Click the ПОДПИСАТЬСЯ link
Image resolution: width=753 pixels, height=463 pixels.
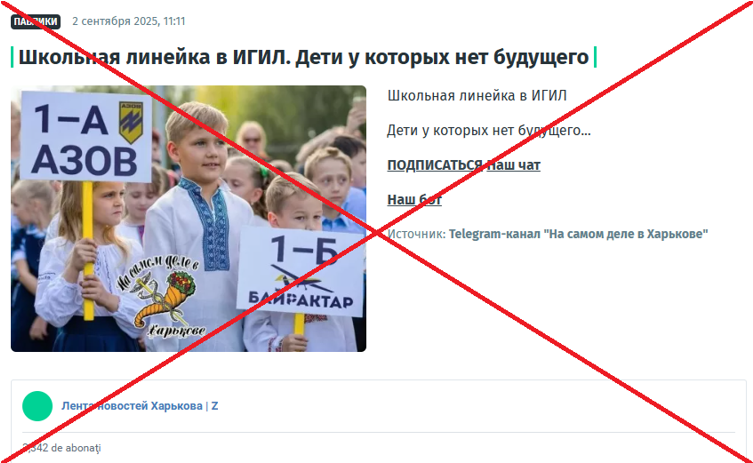tap(435, 165)
